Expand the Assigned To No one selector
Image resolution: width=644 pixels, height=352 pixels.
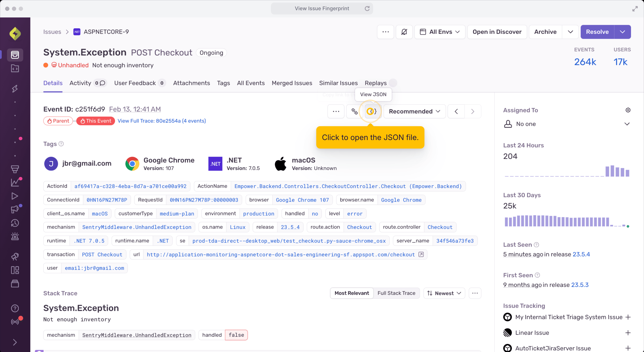567,124
